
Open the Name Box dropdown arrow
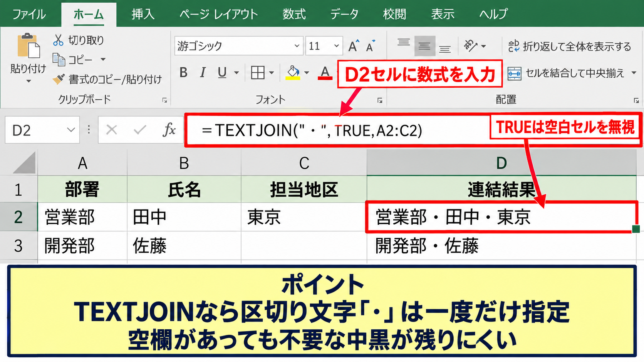(x=71, y=130)
